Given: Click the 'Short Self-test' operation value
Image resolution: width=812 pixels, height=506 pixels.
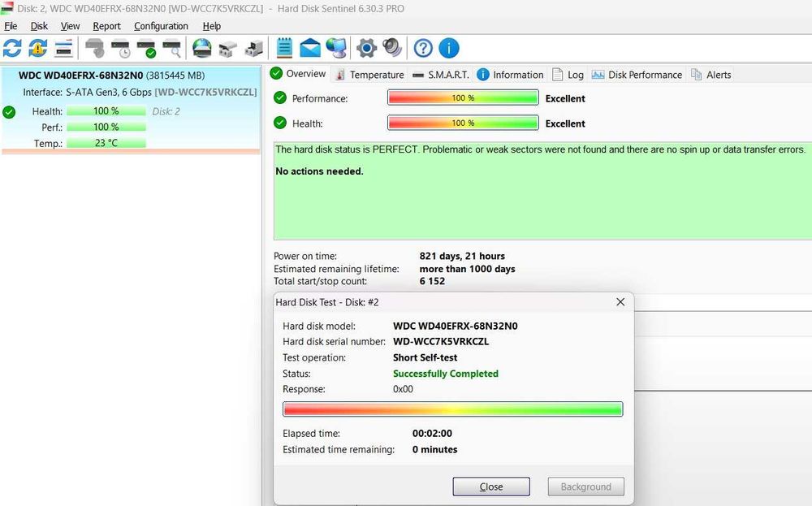Looking at the screenshot, I should (425, 357).
